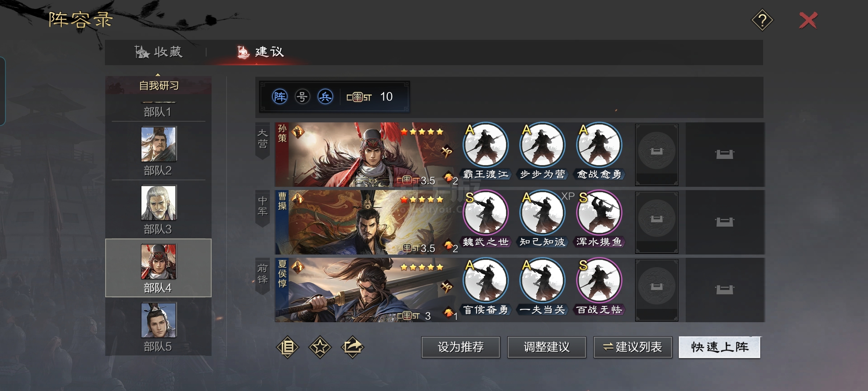The image size is (868, 391).
Task: Click 夏侯惇's empty dragon equipment slot
Action: [x=657, y=290]
